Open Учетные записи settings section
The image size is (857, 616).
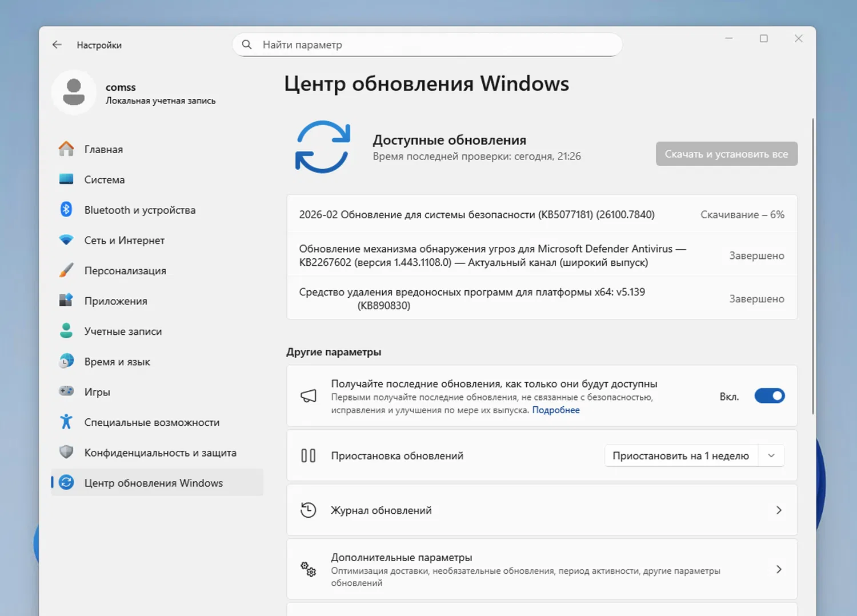click(x=157, y=331)
